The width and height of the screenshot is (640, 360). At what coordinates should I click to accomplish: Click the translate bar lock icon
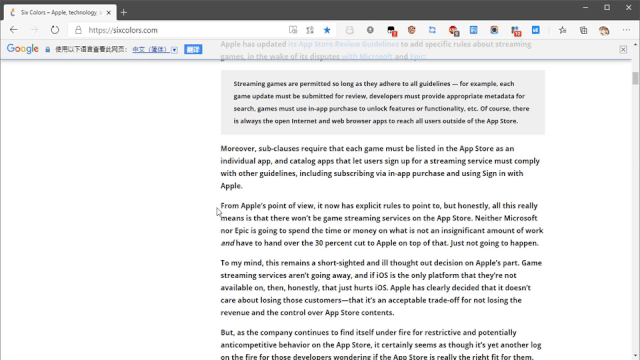(x=48, y=49)
